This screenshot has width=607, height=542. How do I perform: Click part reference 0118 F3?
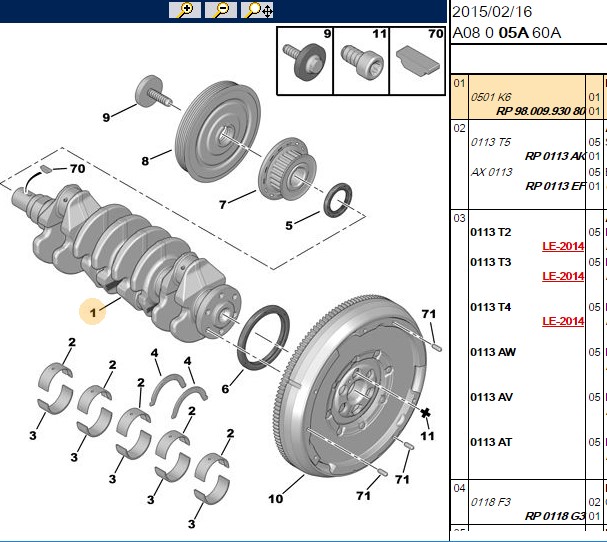(490, 502)
